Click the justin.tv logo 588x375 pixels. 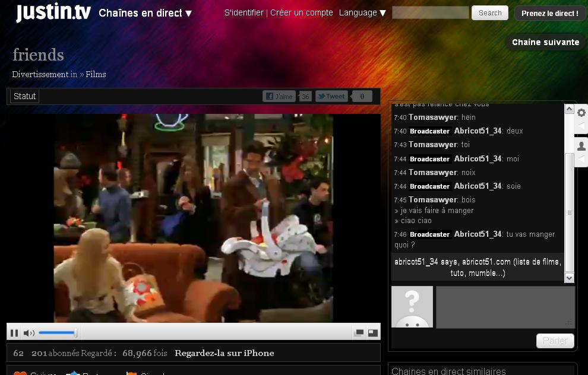[53, 12]
